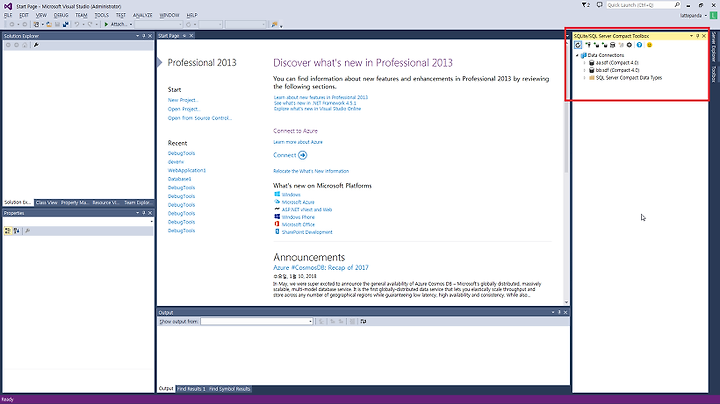
Task: Click the Property Pages wrench in Properties panel
Action: 28,231
